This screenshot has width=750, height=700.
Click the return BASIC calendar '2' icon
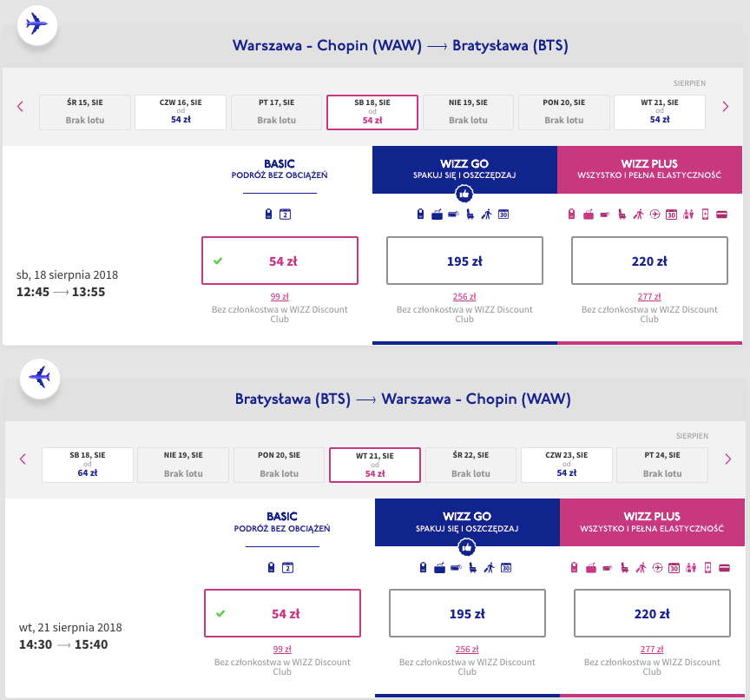pyautogui.click(x=287, y=567)
